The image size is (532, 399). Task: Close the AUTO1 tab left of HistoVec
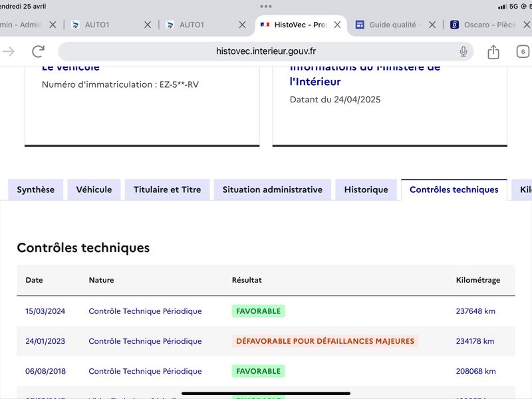242,25
